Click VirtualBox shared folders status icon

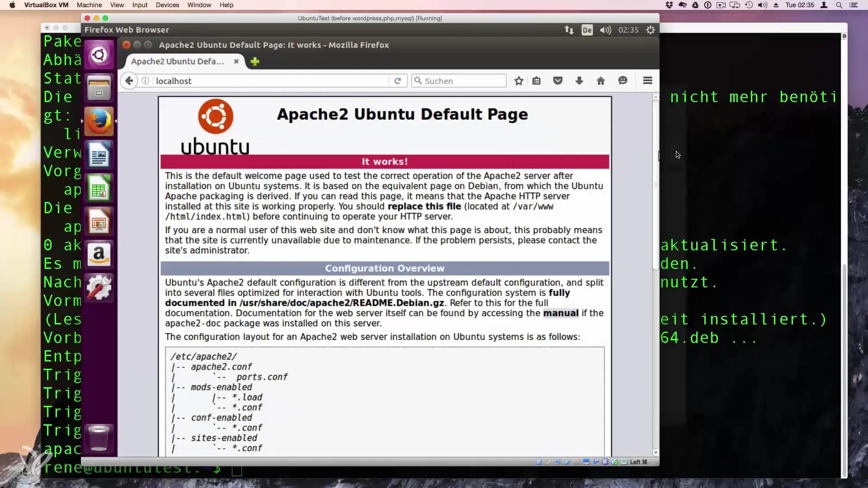point(576,462)
